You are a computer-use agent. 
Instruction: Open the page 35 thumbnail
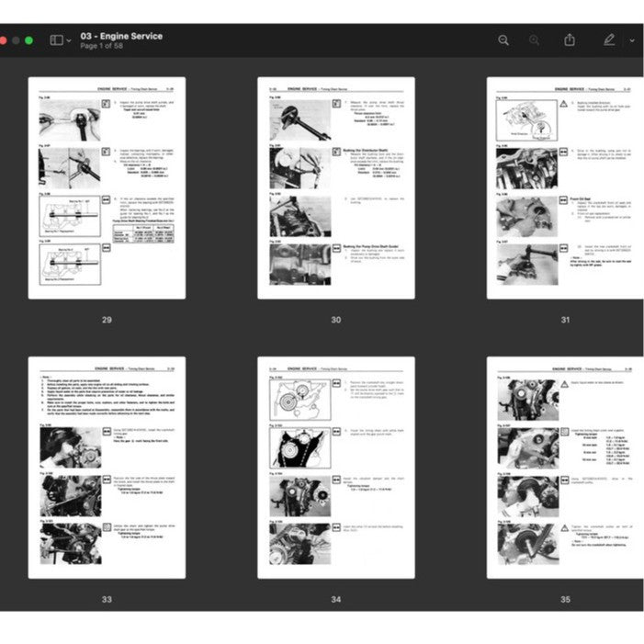coord(564,468)
